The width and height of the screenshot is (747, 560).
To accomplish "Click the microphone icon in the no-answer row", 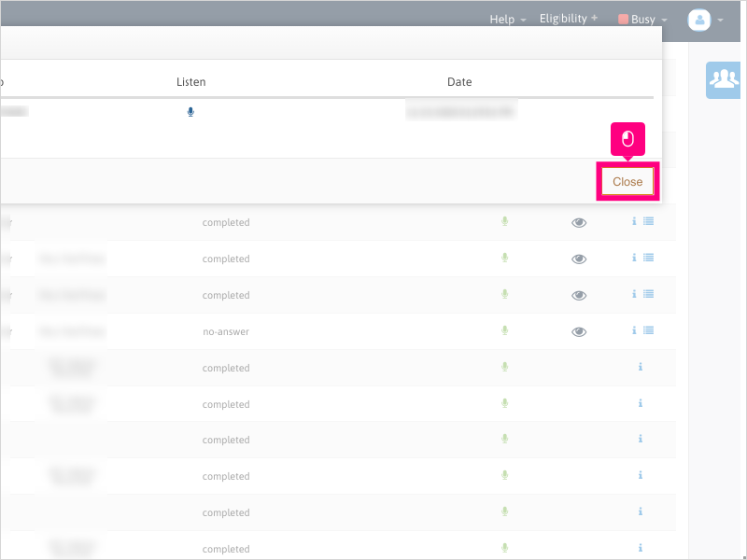I will (x=504, y=330).
